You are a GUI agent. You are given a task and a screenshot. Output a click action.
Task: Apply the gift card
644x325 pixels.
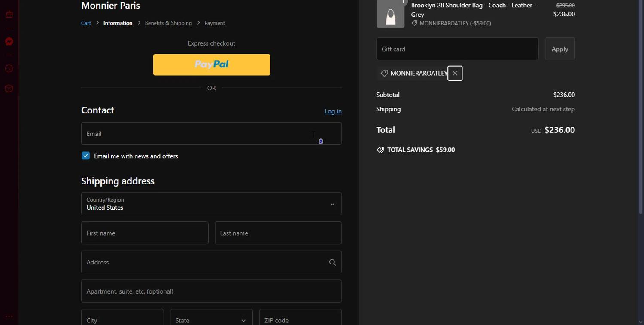tap(560, 49)
